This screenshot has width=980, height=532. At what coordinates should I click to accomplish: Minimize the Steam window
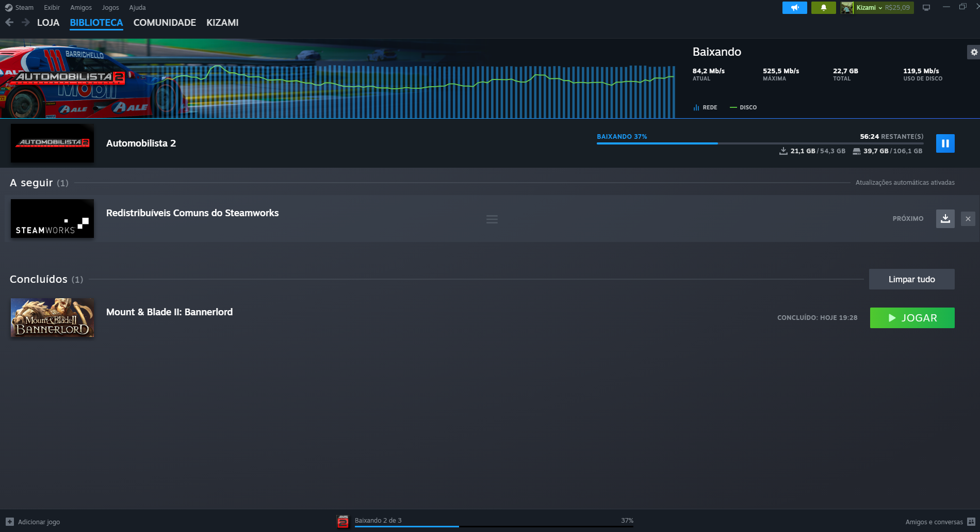(946, 7)
